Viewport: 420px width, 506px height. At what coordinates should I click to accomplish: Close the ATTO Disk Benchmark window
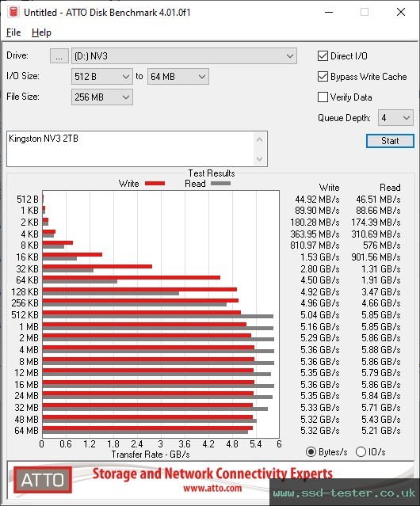click(x=401, y=12)
